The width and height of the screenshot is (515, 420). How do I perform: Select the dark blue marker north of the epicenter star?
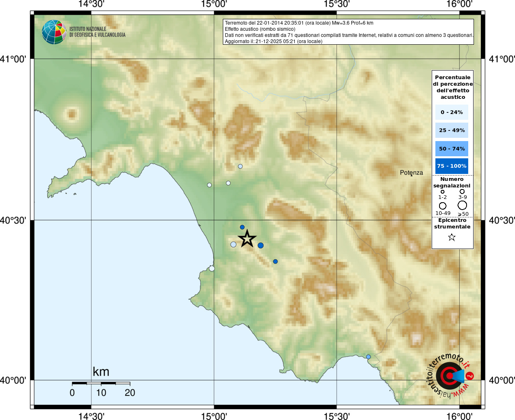click(242, 227)
